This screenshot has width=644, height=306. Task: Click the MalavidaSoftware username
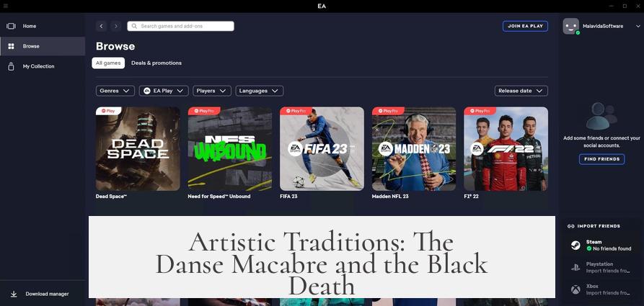pyautogui.click(x=603, y=26)
